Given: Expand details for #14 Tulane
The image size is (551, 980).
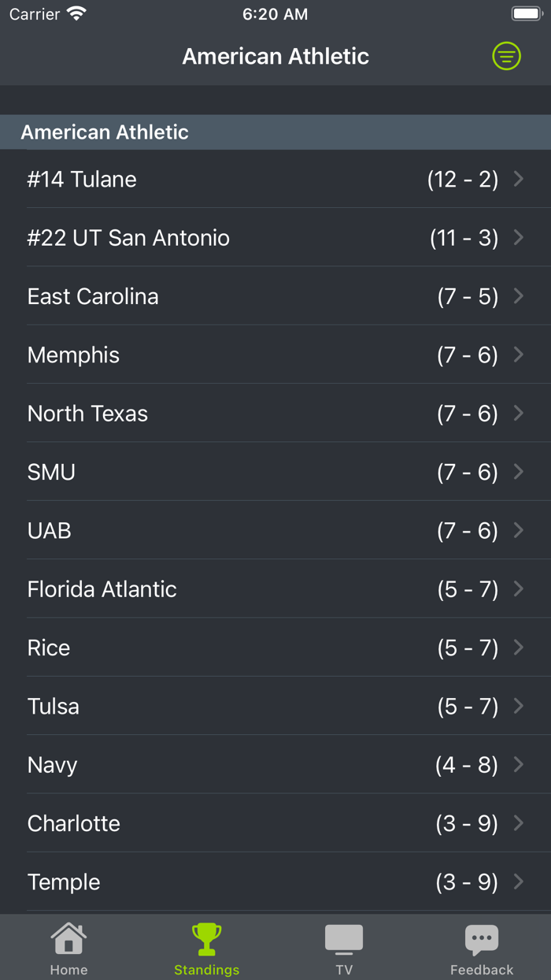Looking at the screenshot, I should (275, 179).
